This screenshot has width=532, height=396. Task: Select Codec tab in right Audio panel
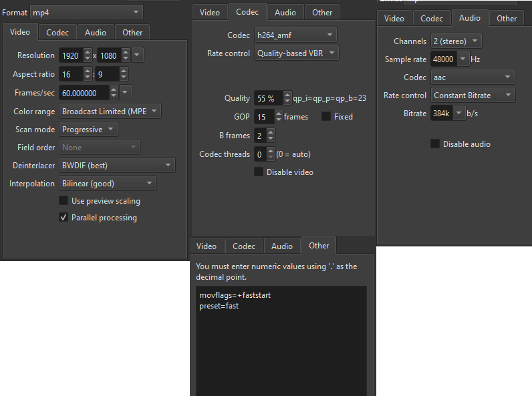click(432, 18)
